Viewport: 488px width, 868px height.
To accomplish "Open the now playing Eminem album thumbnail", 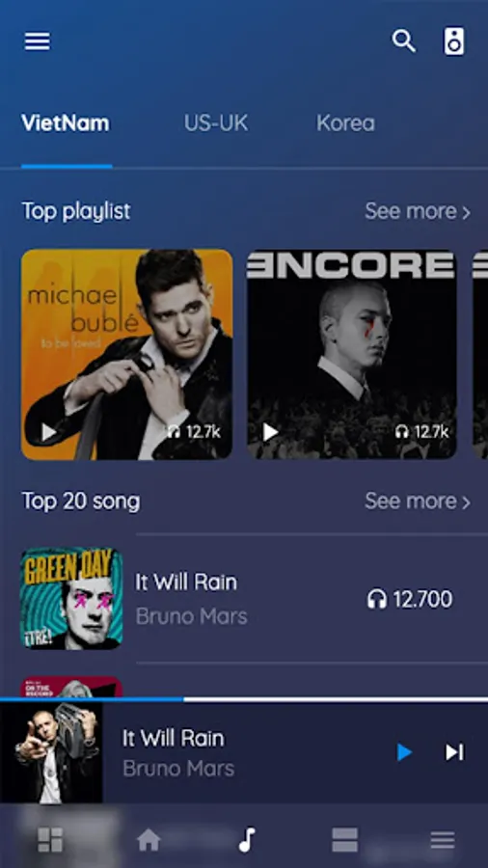I will (51, 752).
